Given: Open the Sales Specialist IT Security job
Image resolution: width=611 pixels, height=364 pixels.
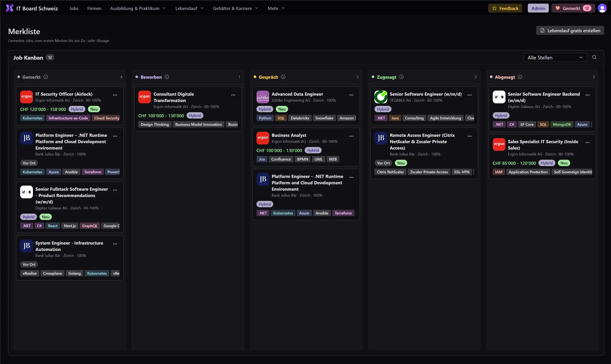Looking at the screenshot, I should click(543, 145).
